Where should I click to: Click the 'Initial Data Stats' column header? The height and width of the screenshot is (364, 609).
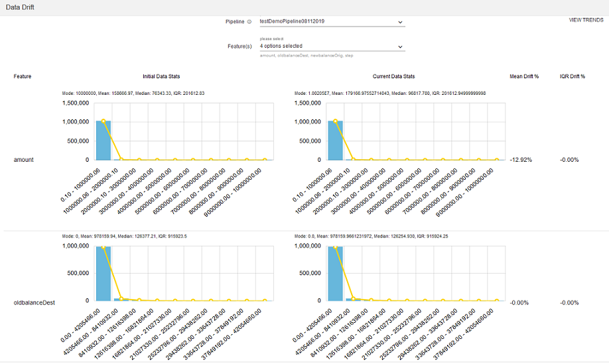pyautogui.click(x=161, y=76)
